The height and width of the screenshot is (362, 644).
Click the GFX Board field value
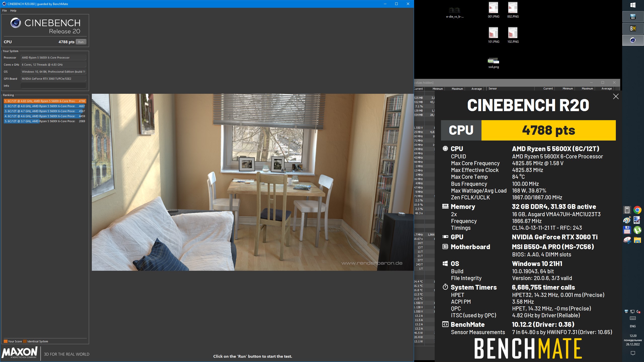click(x=53, y=79)
